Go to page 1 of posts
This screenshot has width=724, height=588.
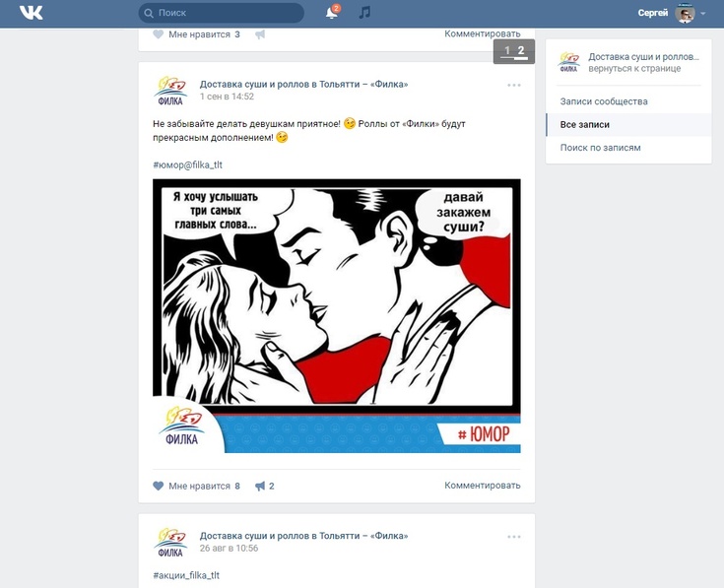(507, 50)
